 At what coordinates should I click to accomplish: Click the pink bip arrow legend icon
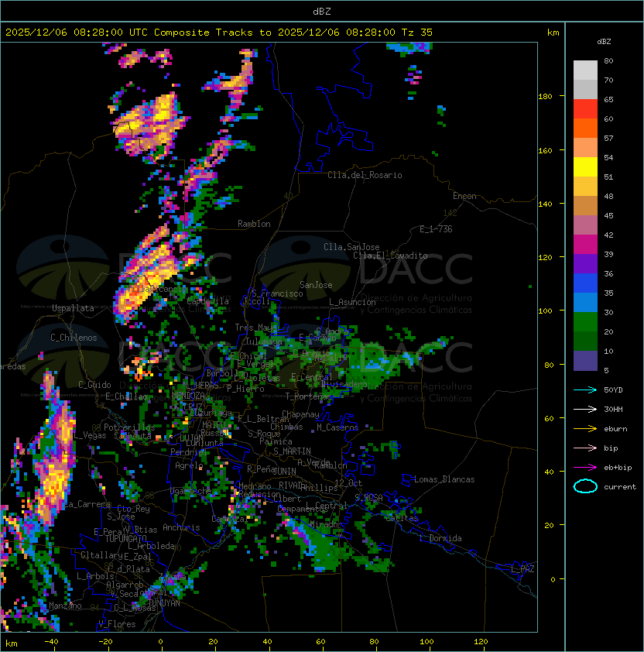pos(585,448)
